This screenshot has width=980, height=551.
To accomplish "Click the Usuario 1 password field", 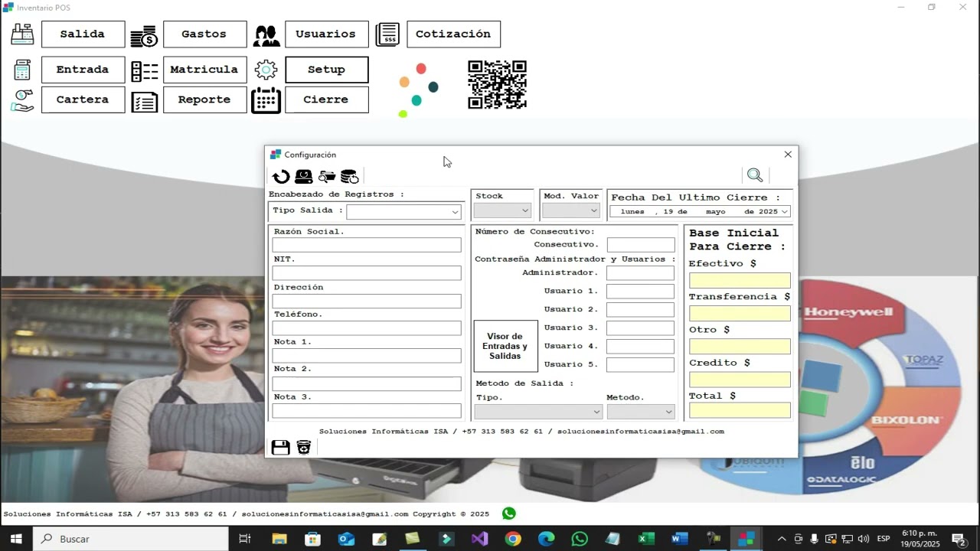I will click(640, 291).
